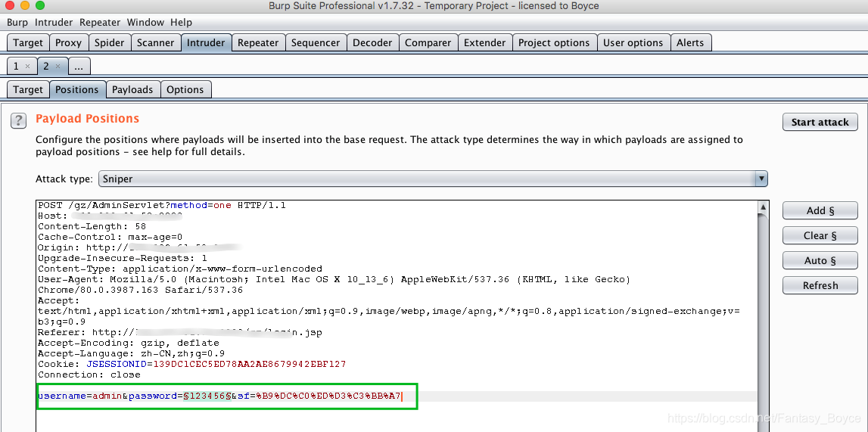Click the Refresh button
868x432 pixels.
pyautogui.click(x=820, y=285)
